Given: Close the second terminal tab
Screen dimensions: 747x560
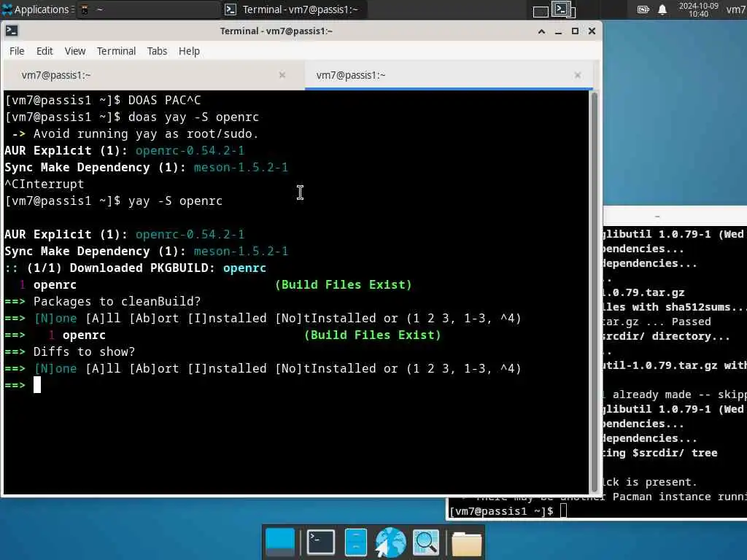Looking at the screenshot, I should tap(578, 75).
